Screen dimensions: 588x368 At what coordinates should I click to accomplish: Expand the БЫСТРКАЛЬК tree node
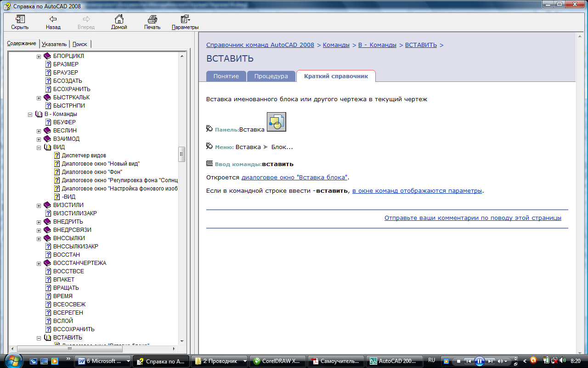click(39, 98)
